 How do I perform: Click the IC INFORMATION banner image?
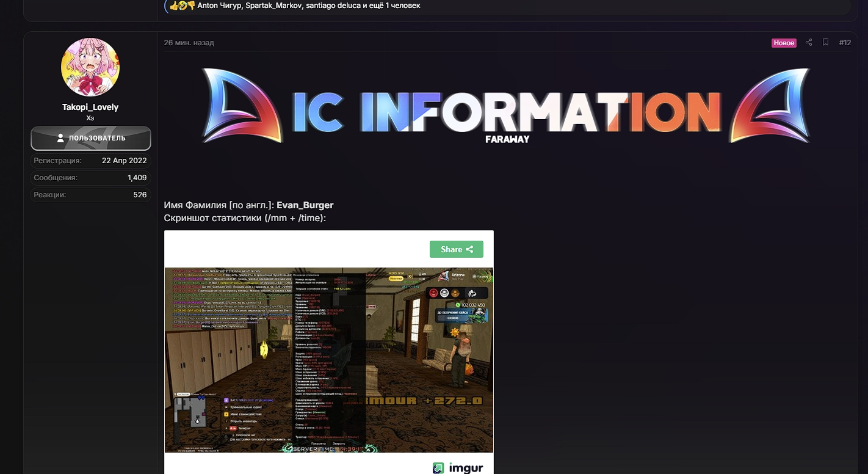[x=505, y=106]
